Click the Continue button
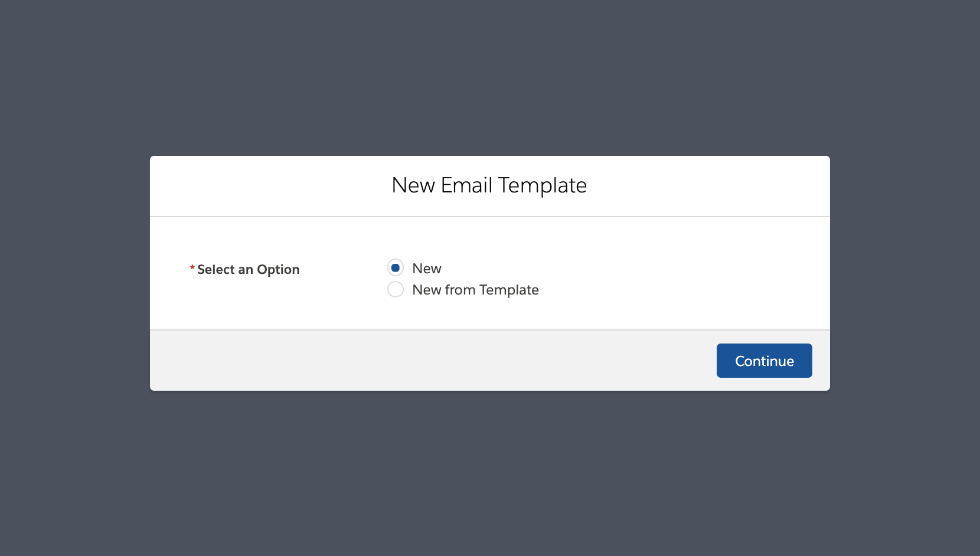The height and width of the screenshot is (556, 980). pos(764,361)
